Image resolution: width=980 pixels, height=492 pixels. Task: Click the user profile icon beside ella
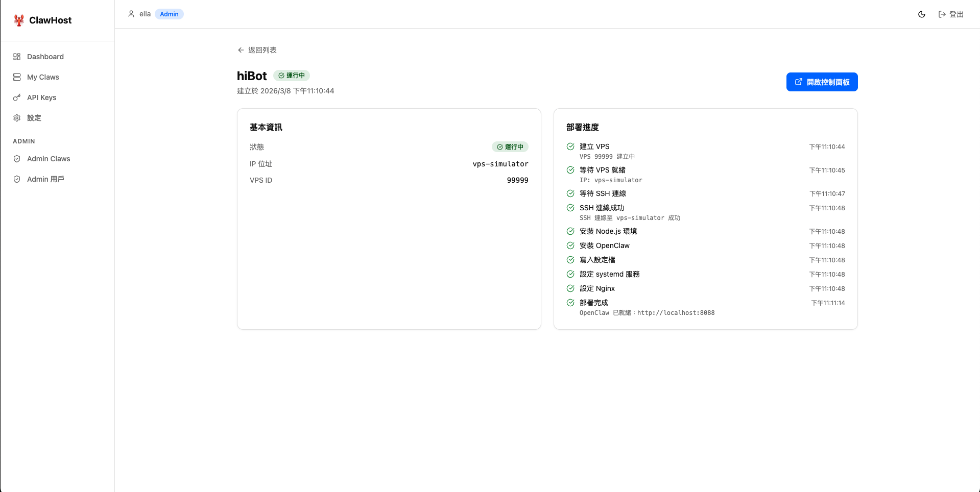pos(131,14)
